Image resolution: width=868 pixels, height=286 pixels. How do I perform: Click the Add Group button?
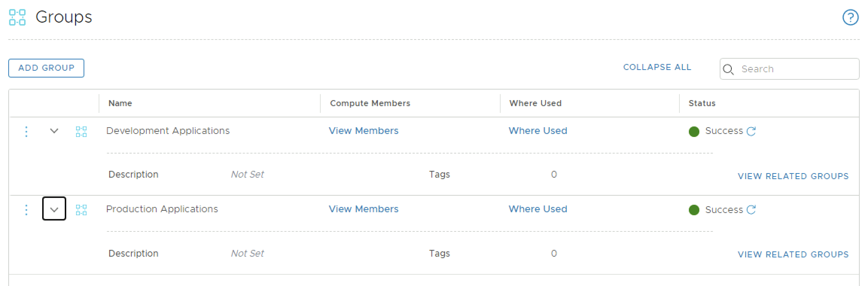(46, 68)
